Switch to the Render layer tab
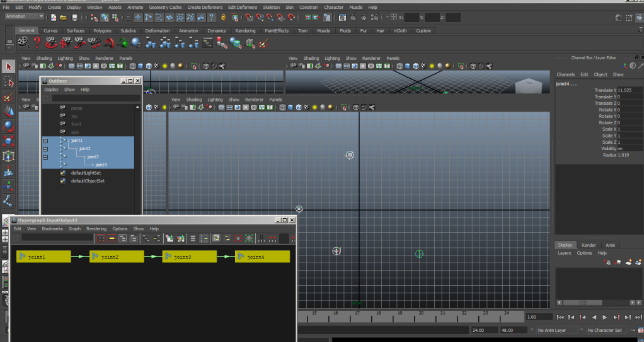 (589, 245)
